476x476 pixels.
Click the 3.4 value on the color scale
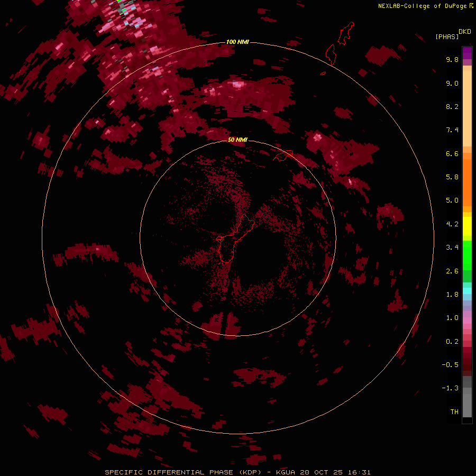pyautogui.click(x=452, y=248)
